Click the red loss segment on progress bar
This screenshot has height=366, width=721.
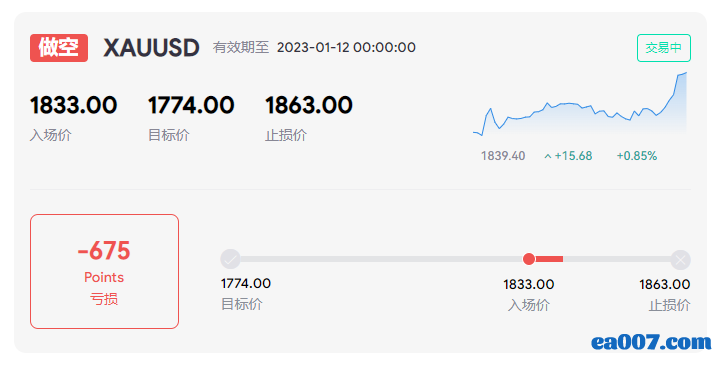pos(549,259)
